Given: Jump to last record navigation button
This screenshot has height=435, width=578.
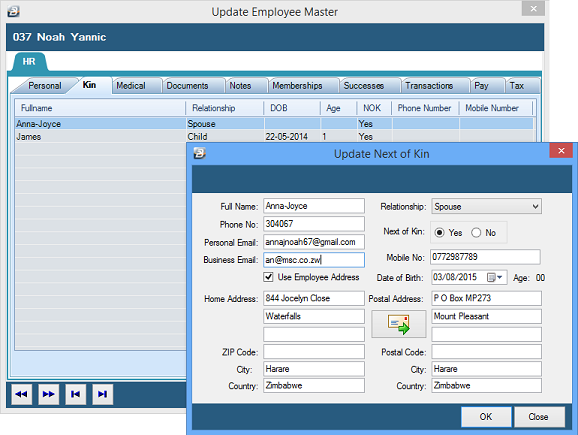Looking at the screenshot, I should pyautogui.click(x=102, y=394).
